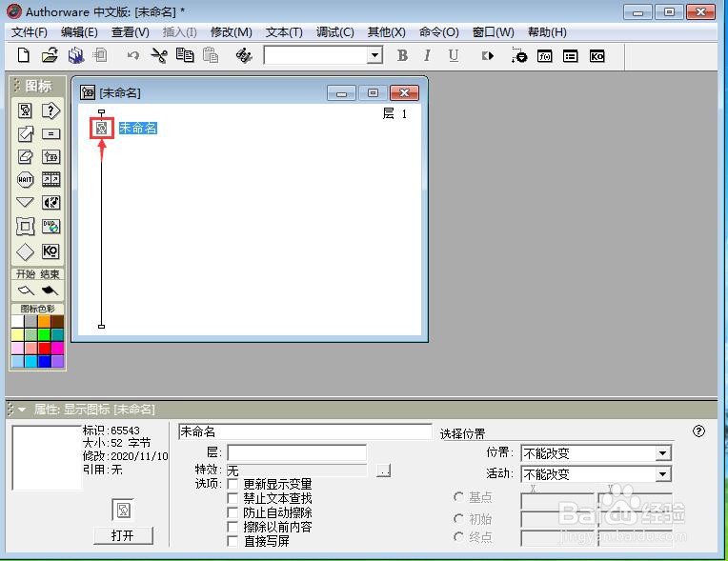Collapse the properties panel triangle
This screenshot has width=728, height=561.
22,410
